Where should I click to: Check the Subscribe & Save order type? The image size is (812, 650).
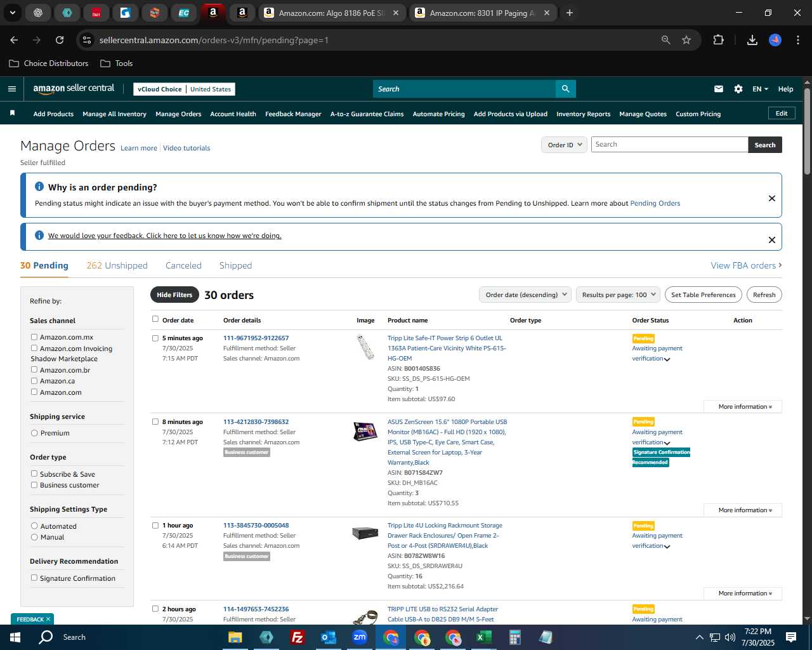[x=34, y=474]
